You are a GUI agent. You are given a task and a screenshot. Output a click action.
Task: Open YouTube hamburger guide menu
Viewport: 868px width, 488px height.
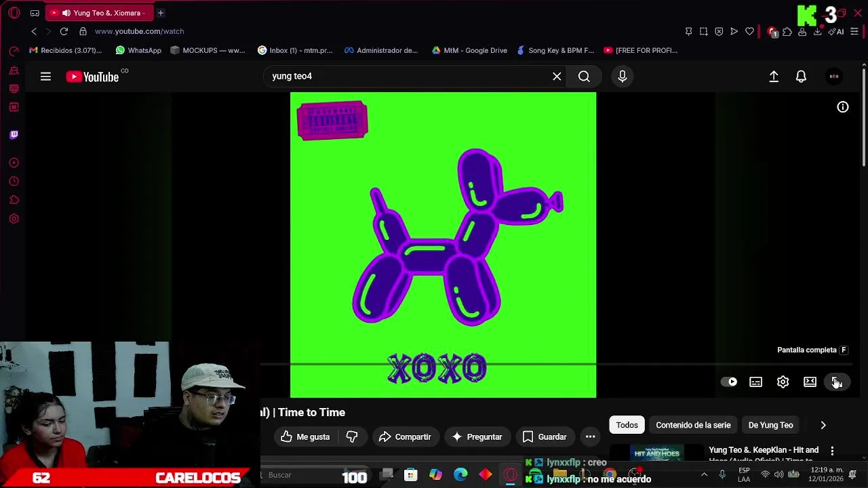(45, 77)
